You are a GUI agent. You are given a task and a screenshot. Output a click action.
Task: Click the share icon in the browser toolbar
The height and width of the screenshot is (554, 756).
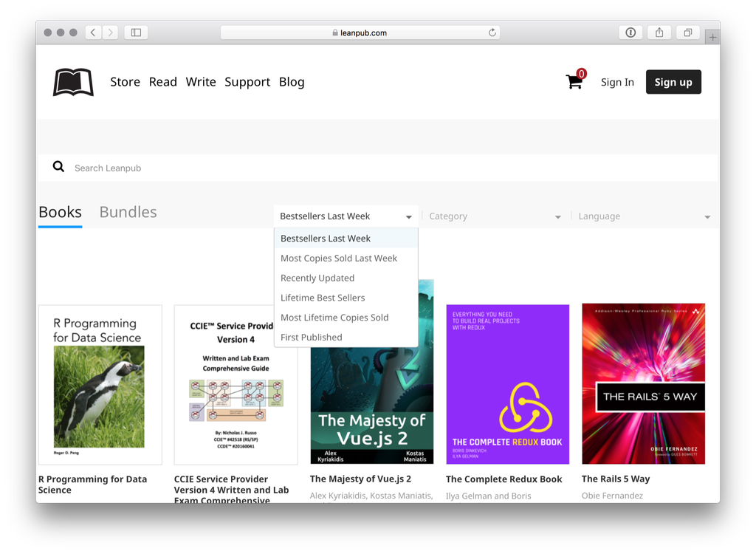(x=659, y=33)
